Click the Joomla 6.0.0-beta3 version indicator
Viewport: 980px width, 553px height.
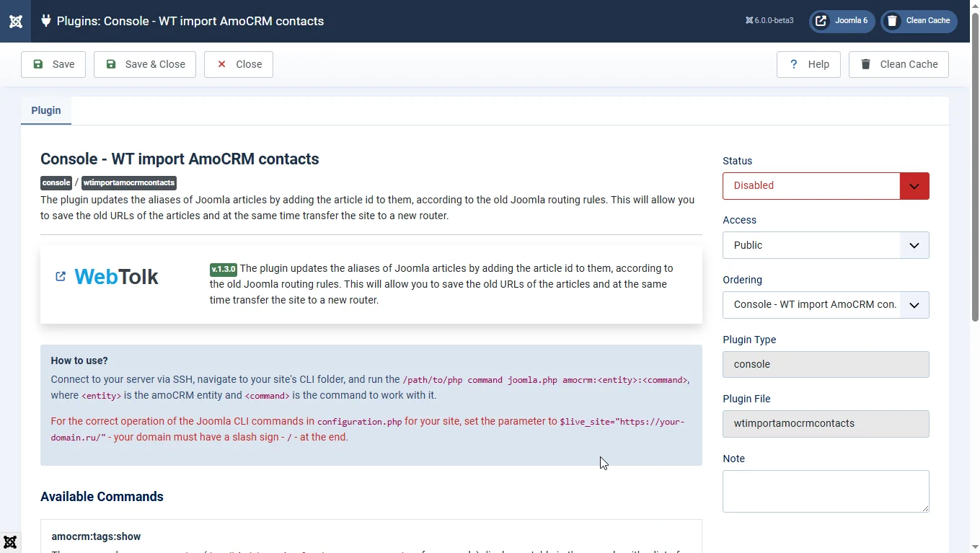coord(769,21)
